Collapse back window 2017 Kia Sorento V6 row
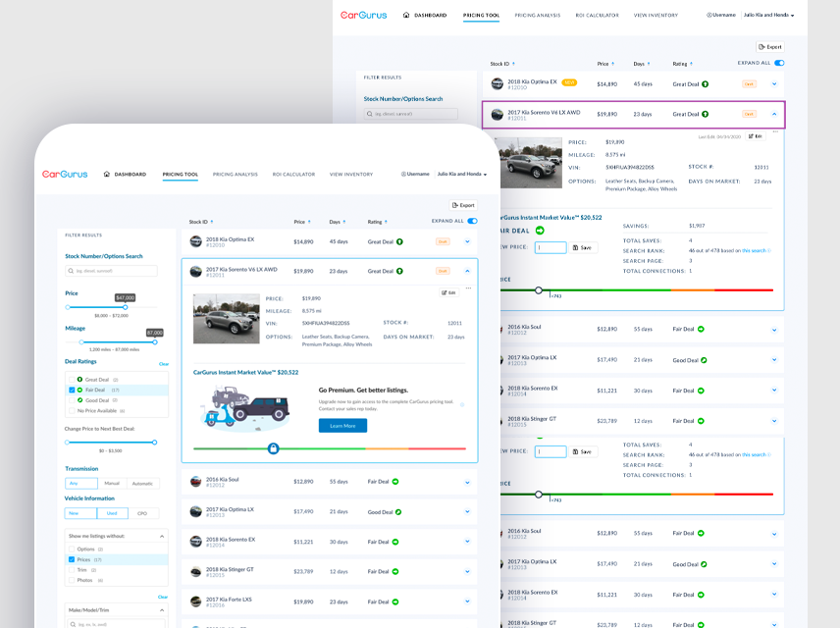This screenshot has height=628, width=840. pos(774,114)
